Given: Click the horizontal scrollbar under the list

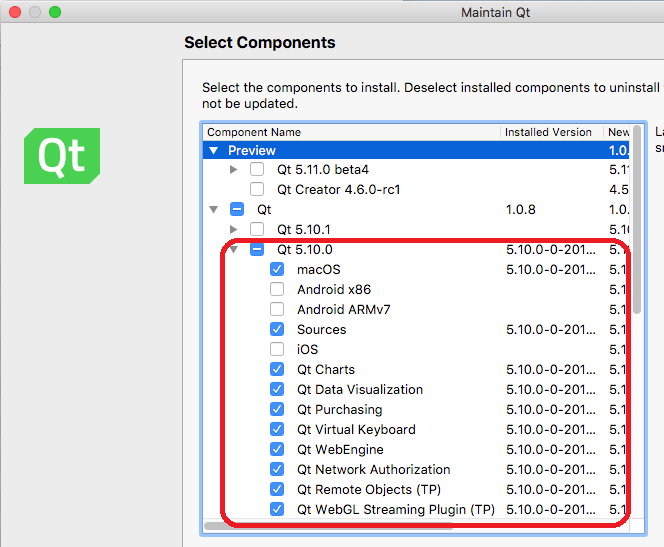Looking at the screenshot, I should tap(328, 526).
